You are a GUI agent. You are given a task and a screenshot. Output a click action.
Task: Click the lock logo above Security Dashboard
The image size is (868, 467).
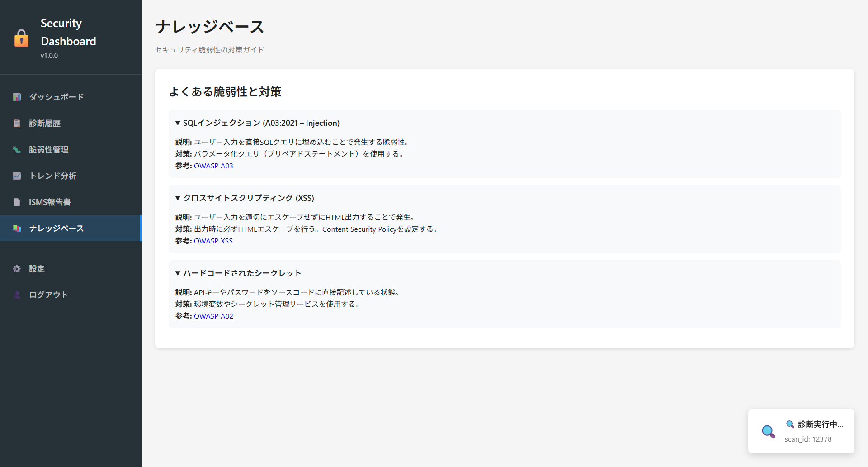[x=22, y=38]
